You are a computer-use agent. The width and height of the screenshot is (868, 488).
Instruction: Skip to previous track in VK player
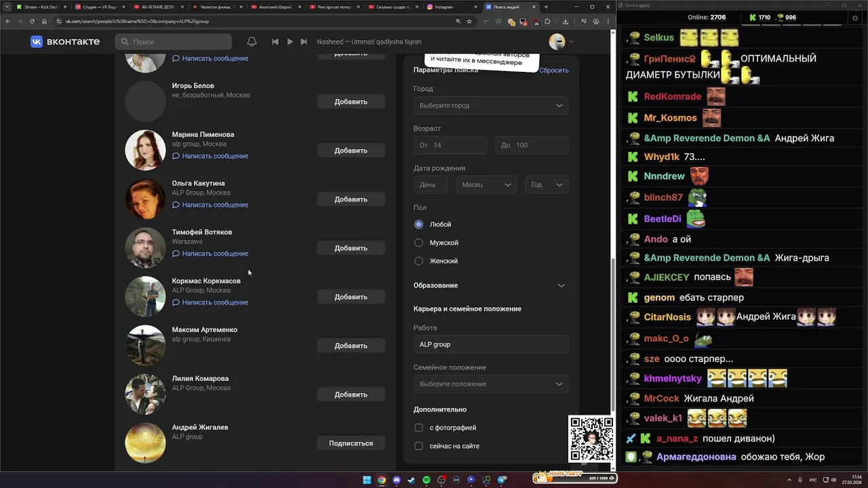click(x=275, y=41)
